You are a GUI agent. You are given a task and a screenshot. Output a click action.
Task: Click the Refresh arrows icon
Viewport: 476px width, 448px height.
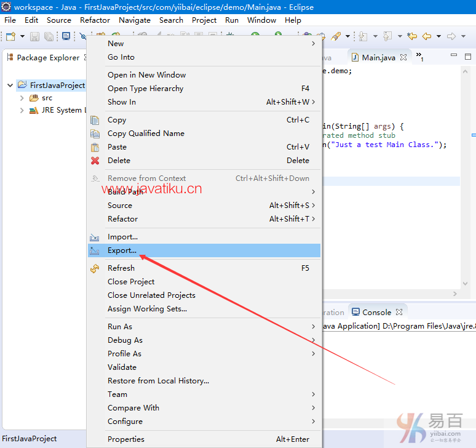pos(95,268)
